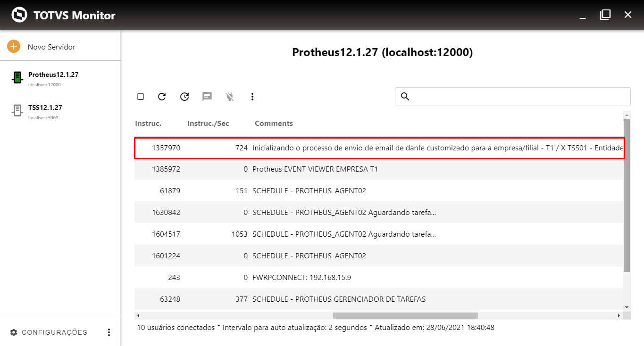Click the instruction count 1630842

click(x=166, y=213)
